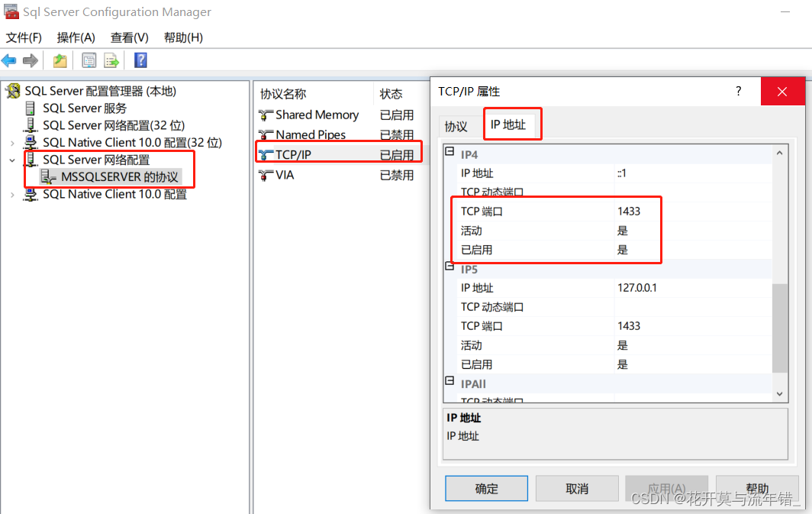812x514 pixels.
Task: Open the 帮助(H) menu
Action: (183, 37)
